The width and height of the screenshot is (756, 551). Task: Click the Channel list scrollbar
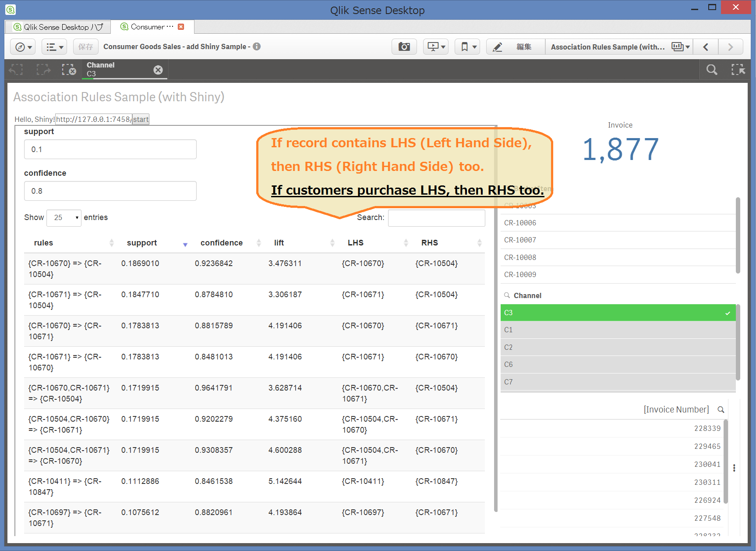pyautogui.click(x=738, y=342)
